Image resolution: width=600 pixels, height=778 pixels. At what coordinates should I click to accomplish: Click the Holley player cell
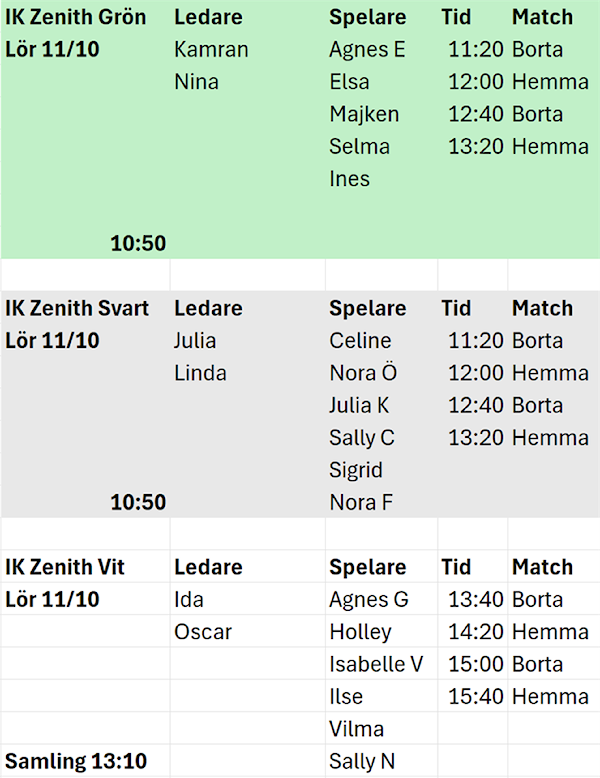[x=360, y=632]
